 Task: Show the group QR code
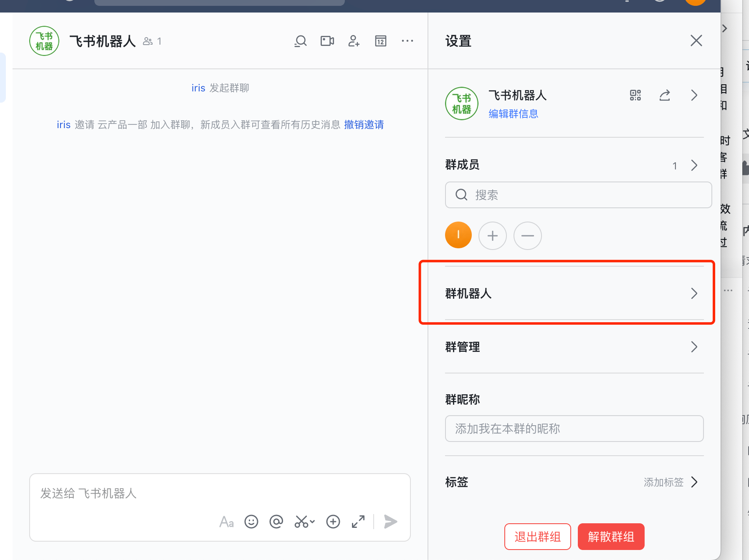(x=635, y=95)
